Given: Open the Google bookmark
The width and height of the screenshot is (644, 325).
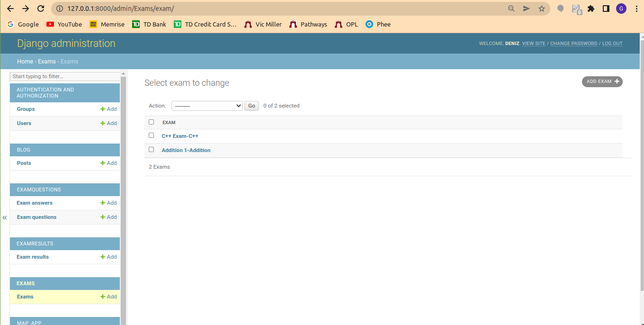Looking at the screenshot, I should click(23, 24).
